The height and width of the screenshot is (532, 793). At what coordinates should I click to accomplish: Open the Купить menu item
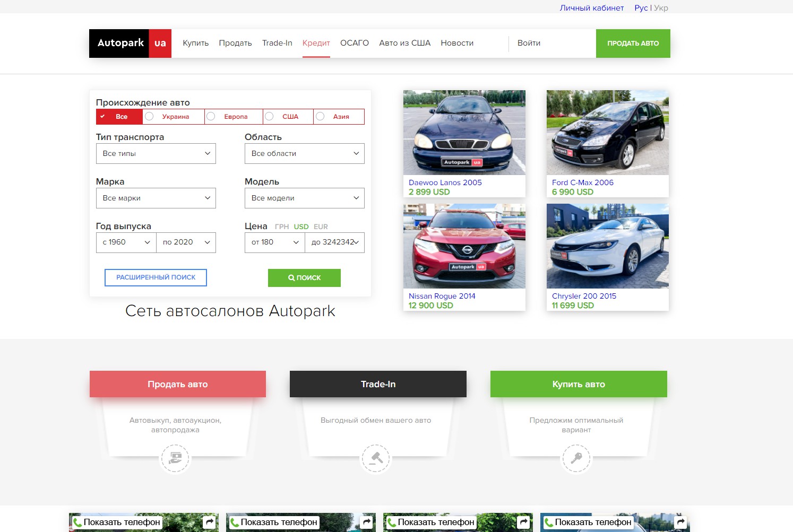point(196,43)
